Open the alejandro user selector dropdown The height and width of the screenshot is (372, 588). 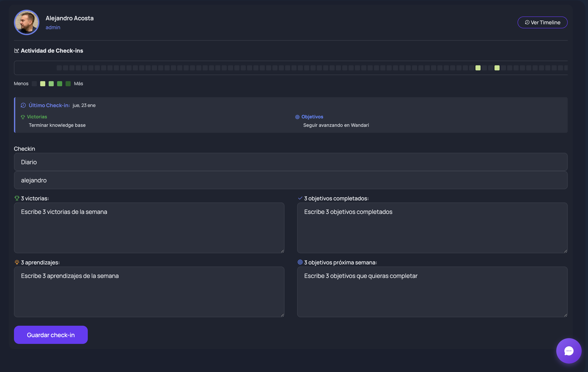pyautogui.click(x=291, y=180)
